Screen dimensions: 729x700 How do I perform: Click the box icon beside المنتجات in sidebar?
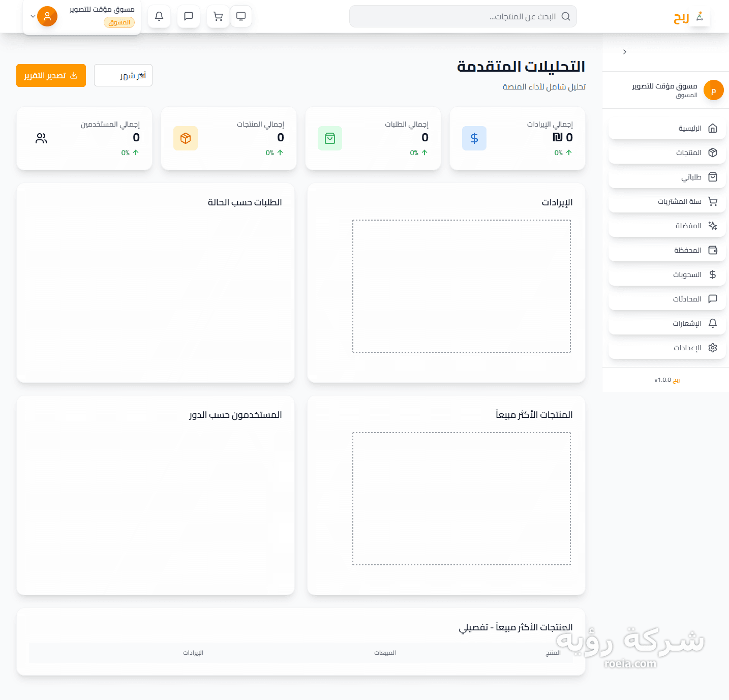coord(713,153)
